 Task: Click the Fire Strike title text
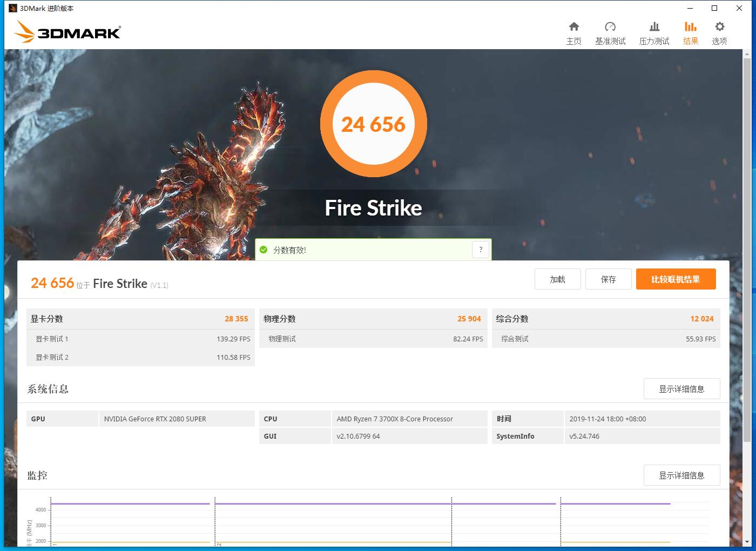coord(374,208)
